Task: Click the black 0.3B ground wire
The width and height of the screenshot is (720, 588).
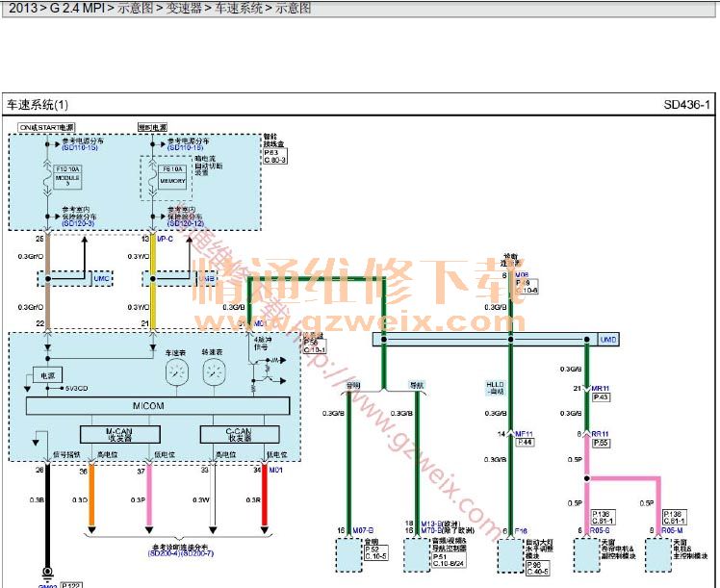Action: click(47, 514)
